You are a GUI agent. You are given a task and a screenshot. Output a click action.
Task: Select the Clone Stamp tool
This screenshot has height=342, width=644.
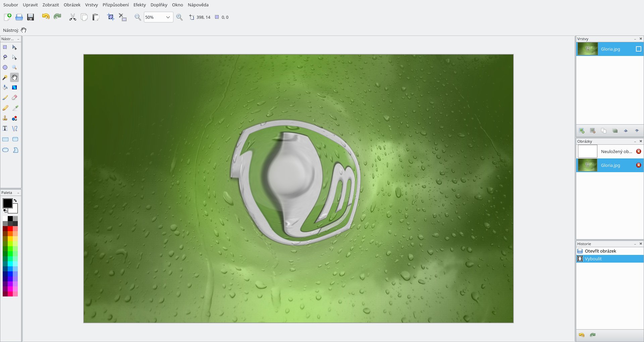pos(5,118)
